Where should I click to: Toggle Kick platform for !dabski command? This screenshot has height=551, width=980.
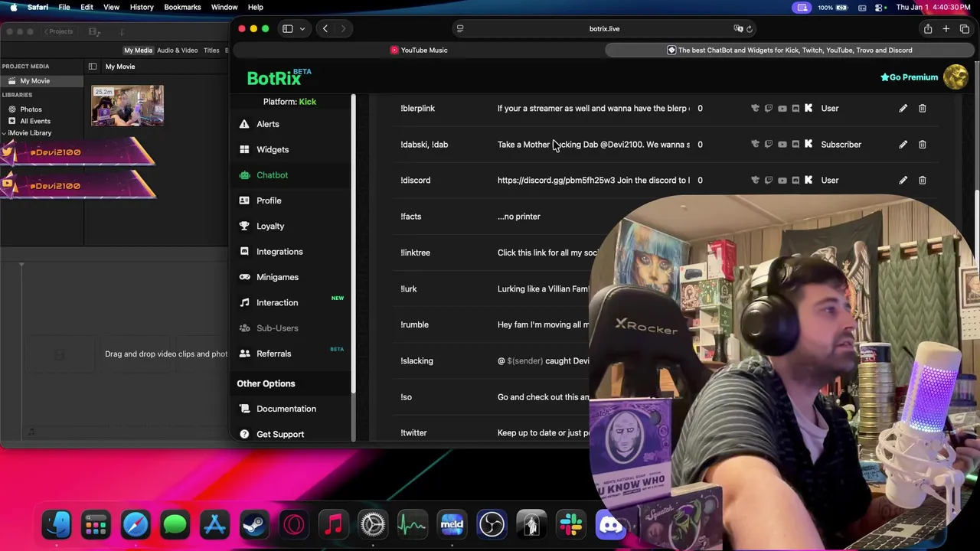click(x=808, y=144)
